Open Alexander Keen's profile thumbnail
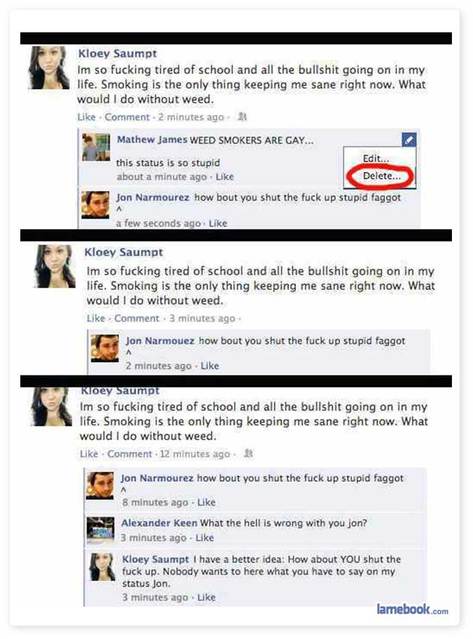 point(100,530)
